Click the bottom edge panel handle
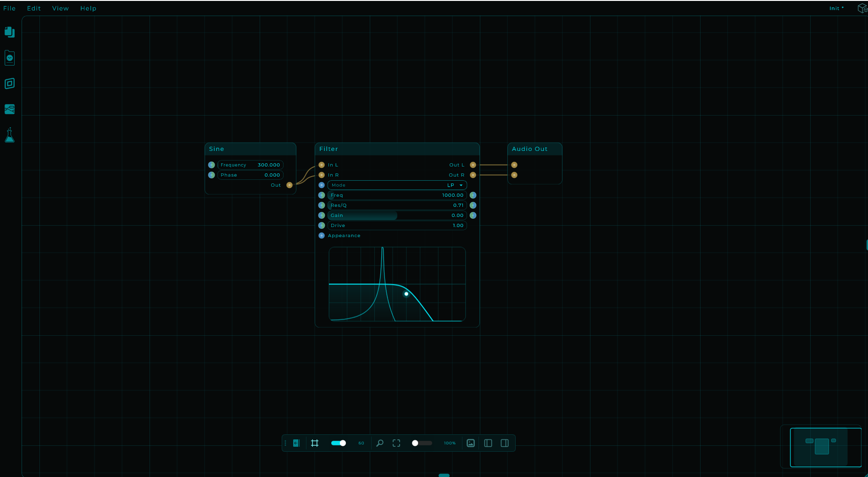868x477 pixels. click(x=444, y=475)
